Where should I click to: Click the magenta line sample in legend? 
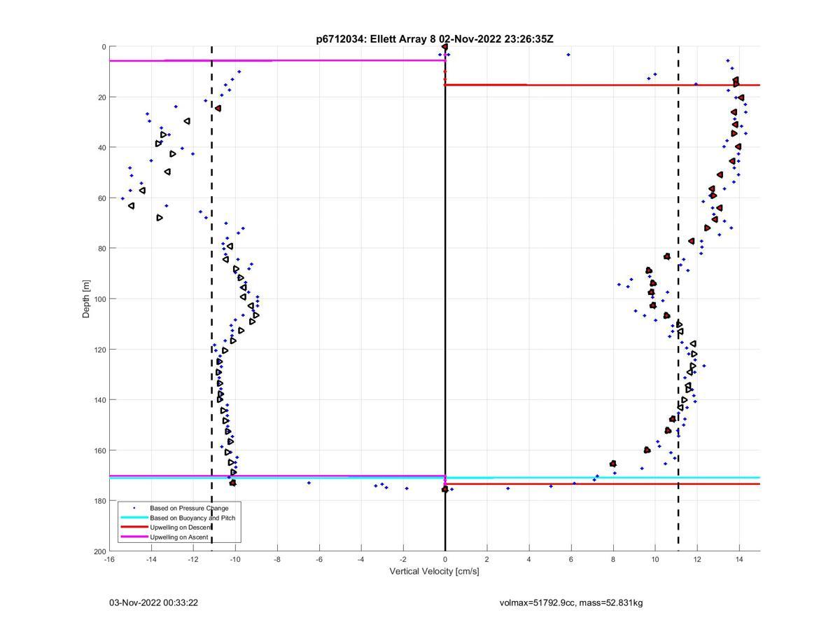coord(134,537)
